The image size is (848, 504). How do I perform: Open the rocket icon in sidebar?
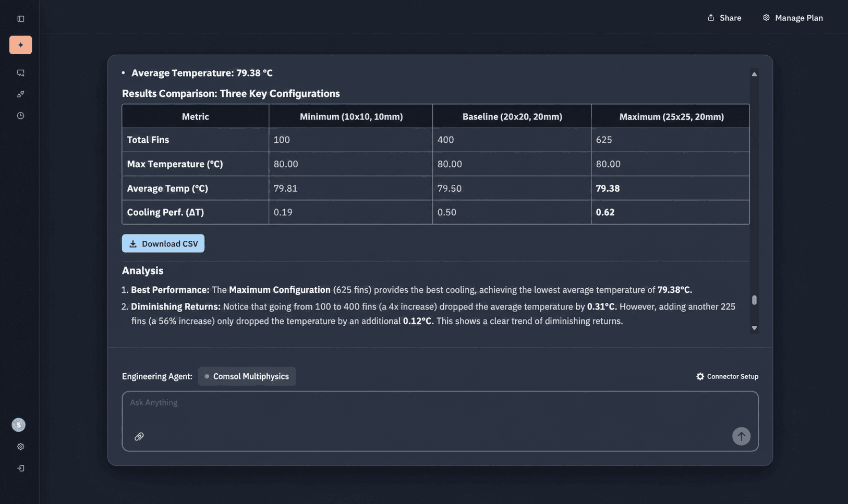(21, 94)
